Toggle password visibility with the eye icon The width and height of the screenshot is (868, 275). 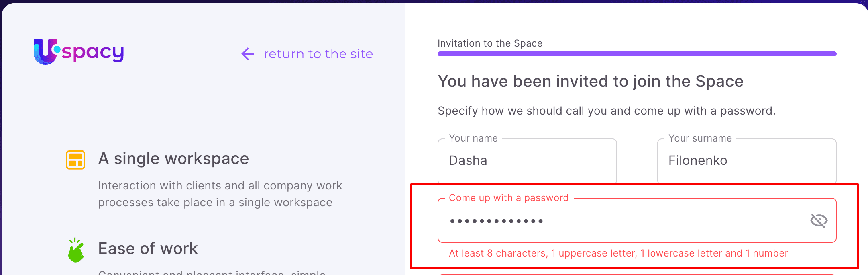tap(819, 221)
